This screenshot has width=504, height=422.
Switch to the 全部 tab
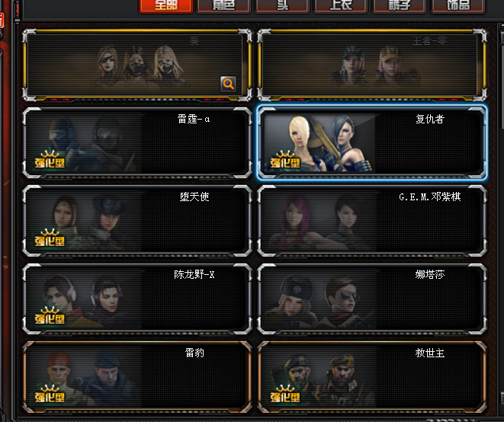[x=166, y=6]
